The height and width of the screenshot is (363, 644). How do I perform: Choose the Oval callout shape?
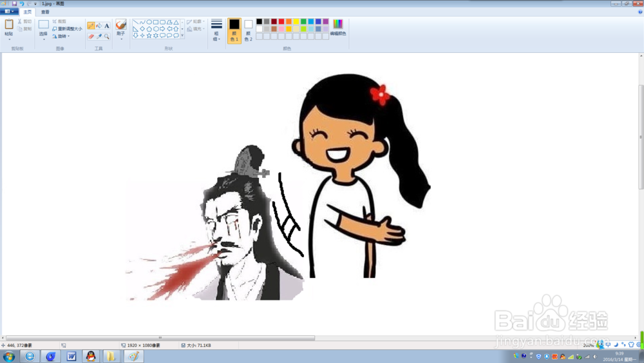[x=169, y=35]
